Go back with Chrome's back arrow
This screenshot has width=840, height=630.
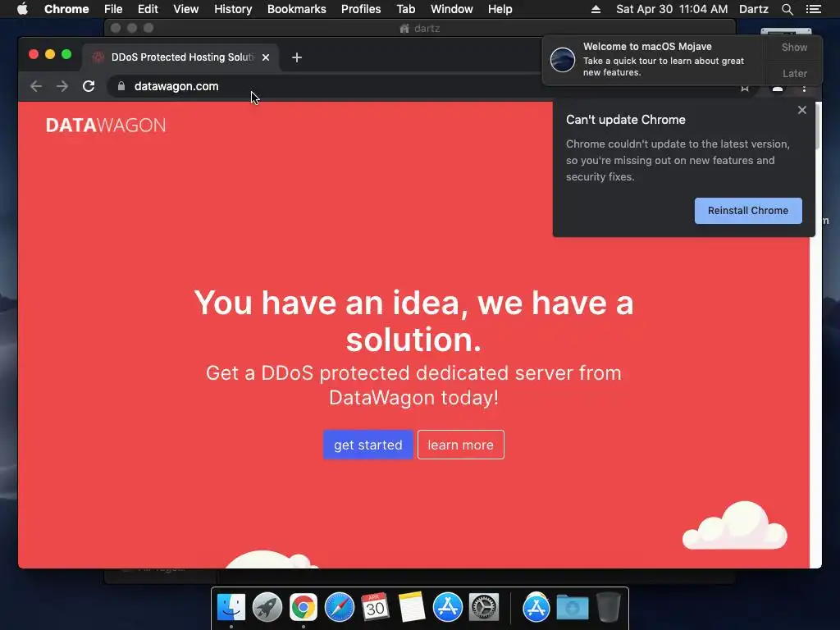coord(36,86)
